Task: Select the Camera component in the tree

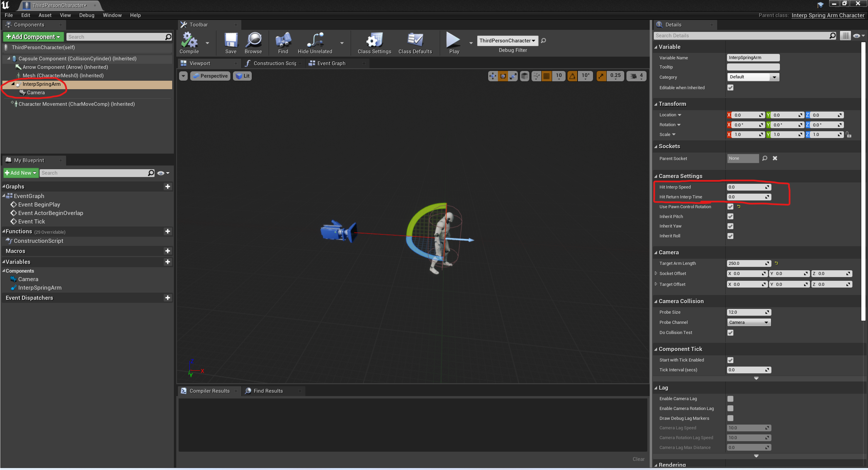Action: tap(36, 93)
